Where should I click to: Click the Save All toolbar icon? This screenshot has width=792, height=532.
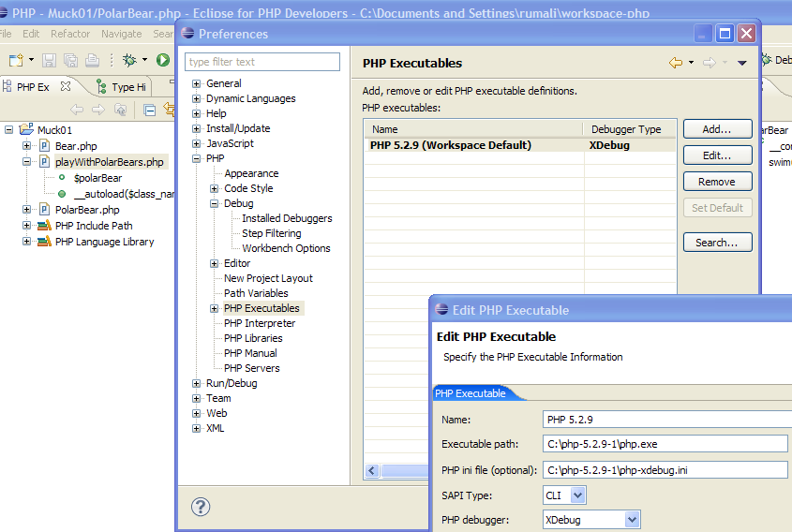point(70,61)
